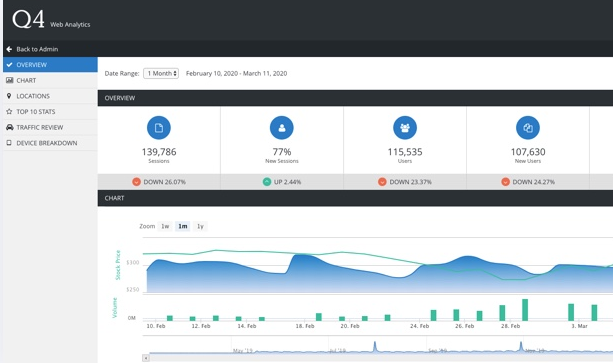Click down arrow icon beside DOWN 24.27%
613x363 pixels.
pos(505,182)
